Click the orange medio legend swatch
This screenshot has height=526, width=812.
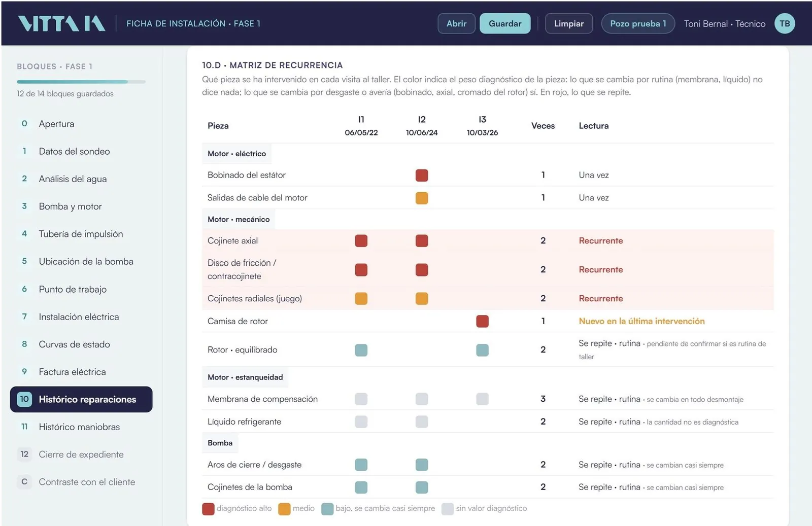(x=284, y=509)
